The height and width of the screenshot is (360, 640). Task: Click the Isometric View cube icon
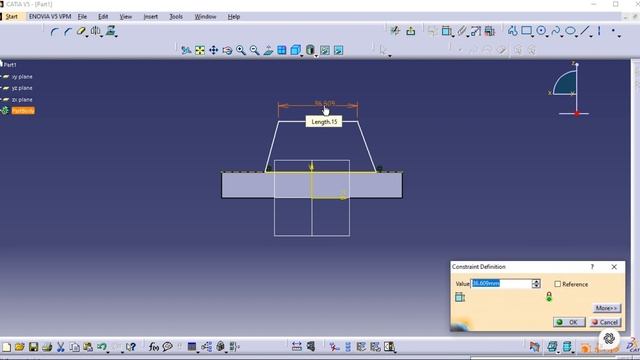pos(295,50)
